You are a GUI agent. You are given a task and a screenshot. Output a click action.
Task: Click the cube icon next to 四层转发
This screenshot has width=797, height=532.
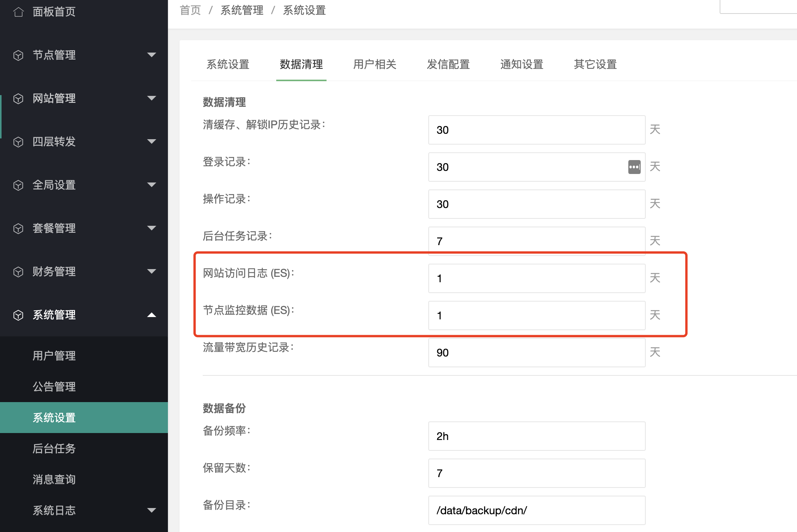pos(18,142)
